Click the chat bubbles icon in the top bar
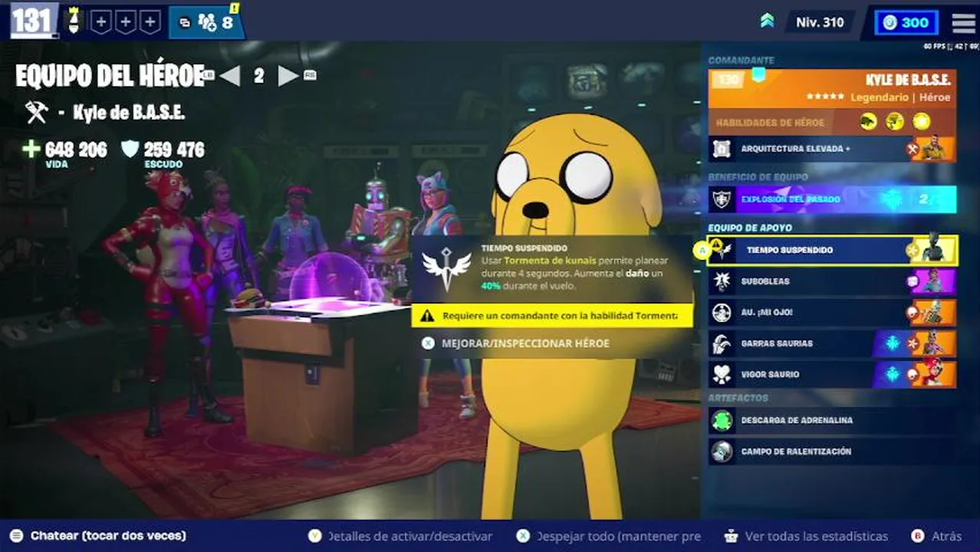The image size is (980, 552). coord(185,22)
